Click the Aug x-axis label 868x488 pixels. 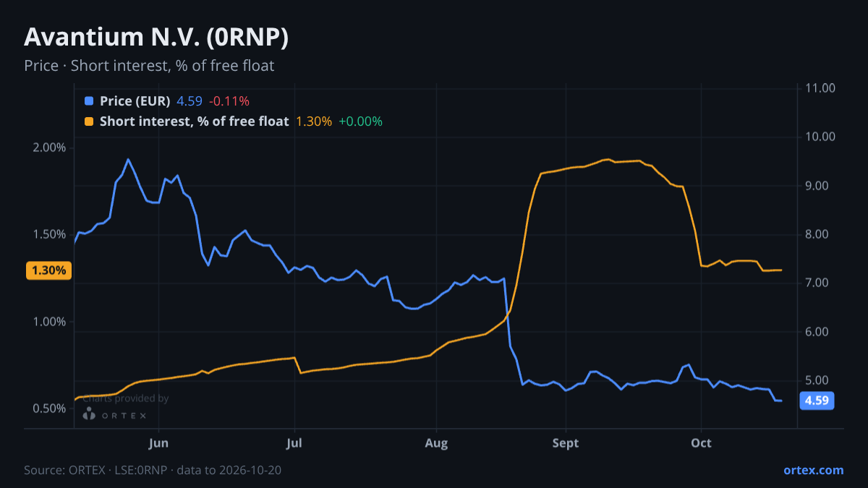pyautogui.click(x=435, y=443)
